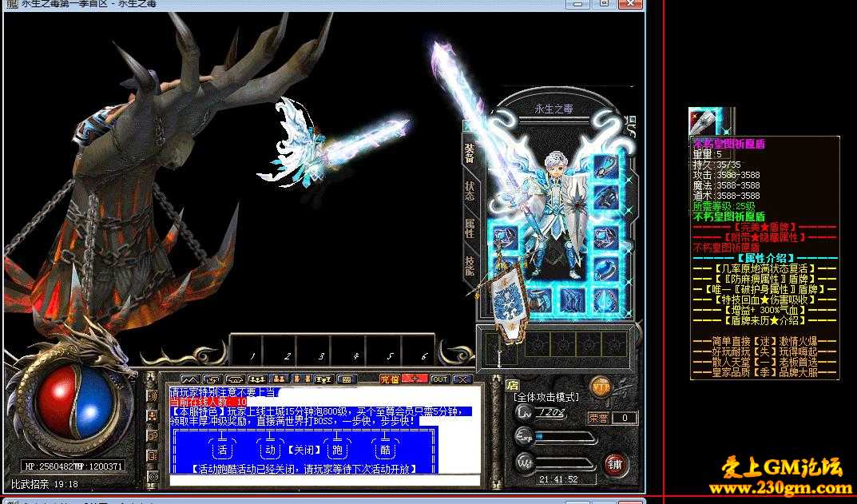The width and height of the screenshot is (857, 504).
Task: Click the Lv level indicator icon
Action: pyautogui.click(x=524, y=413)
